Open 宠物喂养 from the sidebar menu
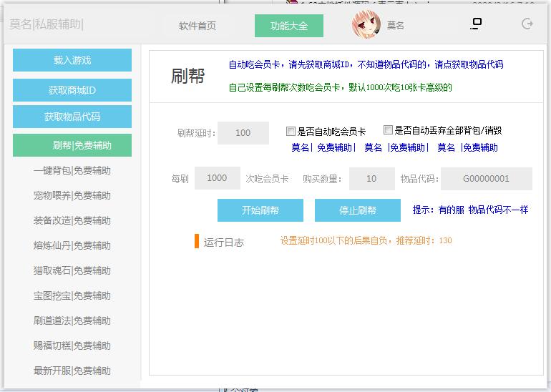Screen dimensions: 551x392 coord(72,195)
